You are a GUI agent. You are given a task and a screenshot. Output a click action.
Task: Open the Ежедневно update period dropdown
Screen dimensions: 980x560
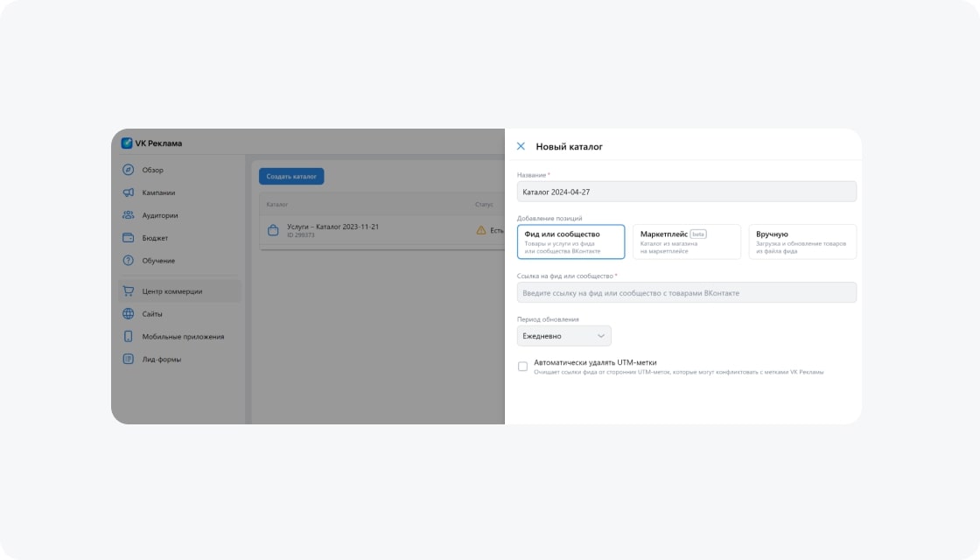(563, 336)
